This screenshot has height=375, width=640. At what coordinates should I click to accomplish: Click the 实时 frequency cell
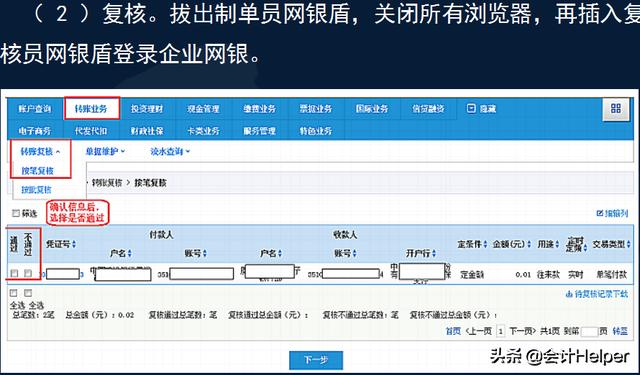[x=576, y=275]
